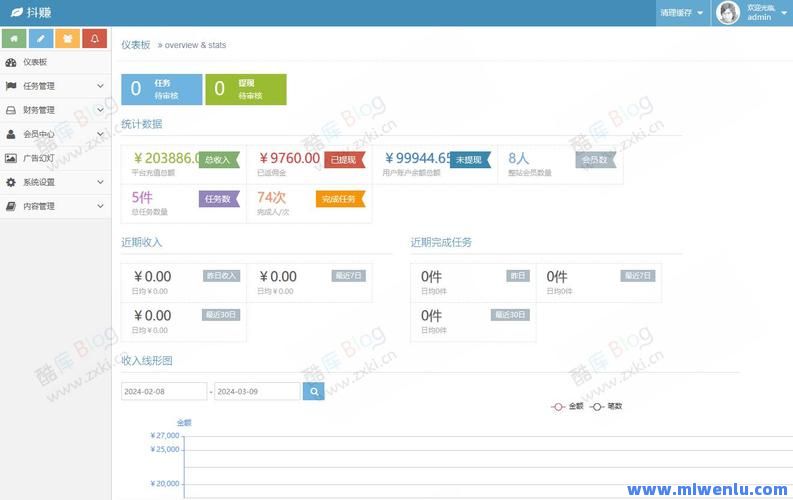Click the 抖赚 leaf logo icon
Screen dimensions: 793x500
coord(17,12)
